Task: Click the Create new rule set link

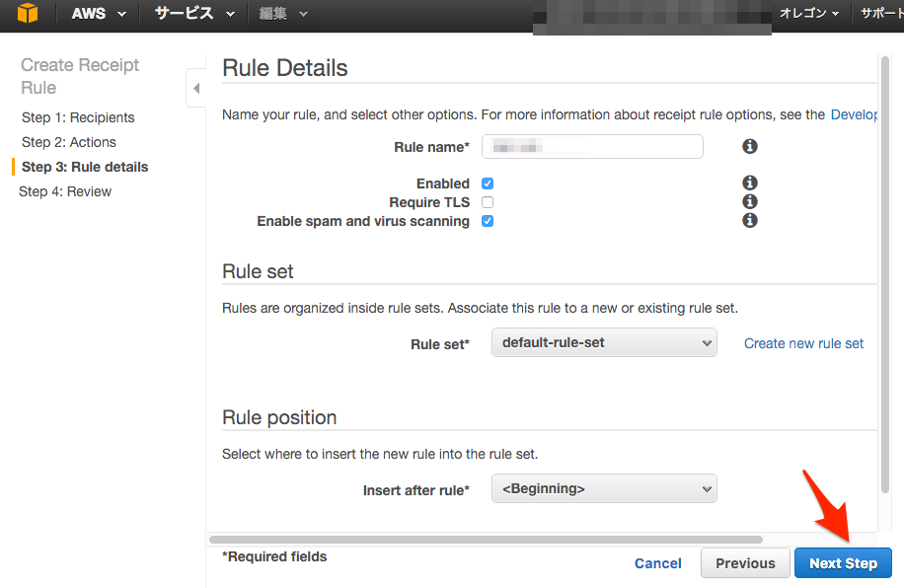Action: pyautogui.click(x=803, y=343)
